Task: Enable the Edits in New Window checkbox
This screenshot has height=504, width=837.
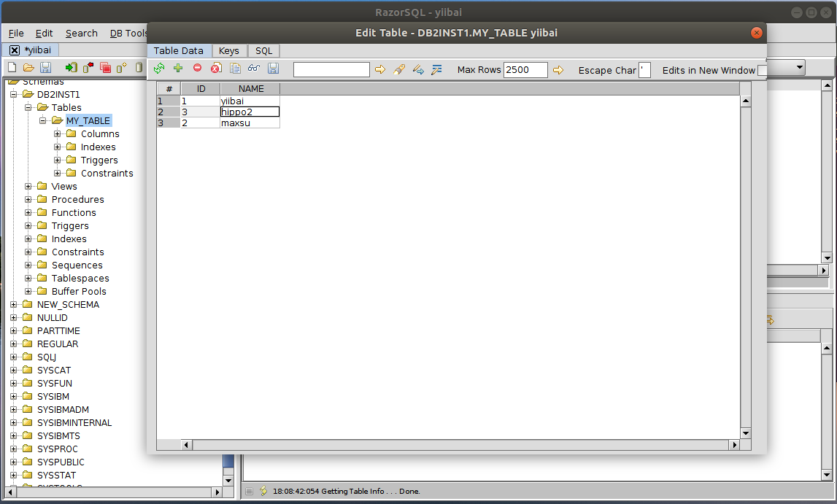Action: (x=762, y=71)
